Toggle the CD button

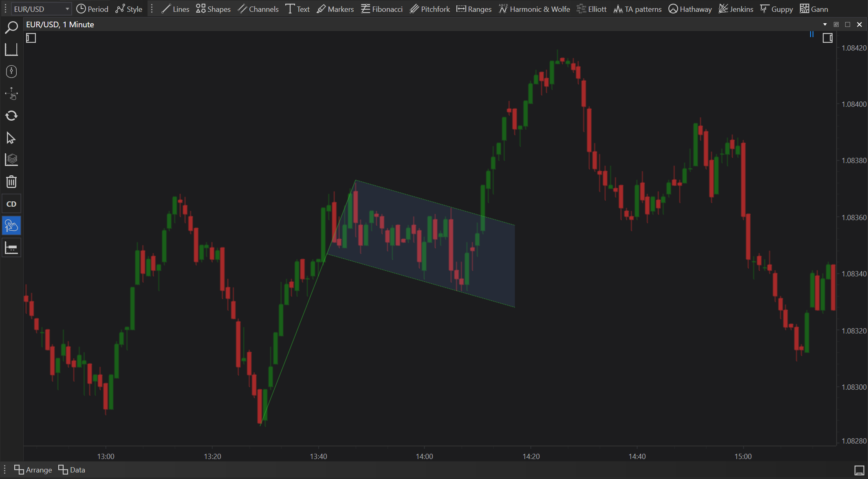coord(11,204)
